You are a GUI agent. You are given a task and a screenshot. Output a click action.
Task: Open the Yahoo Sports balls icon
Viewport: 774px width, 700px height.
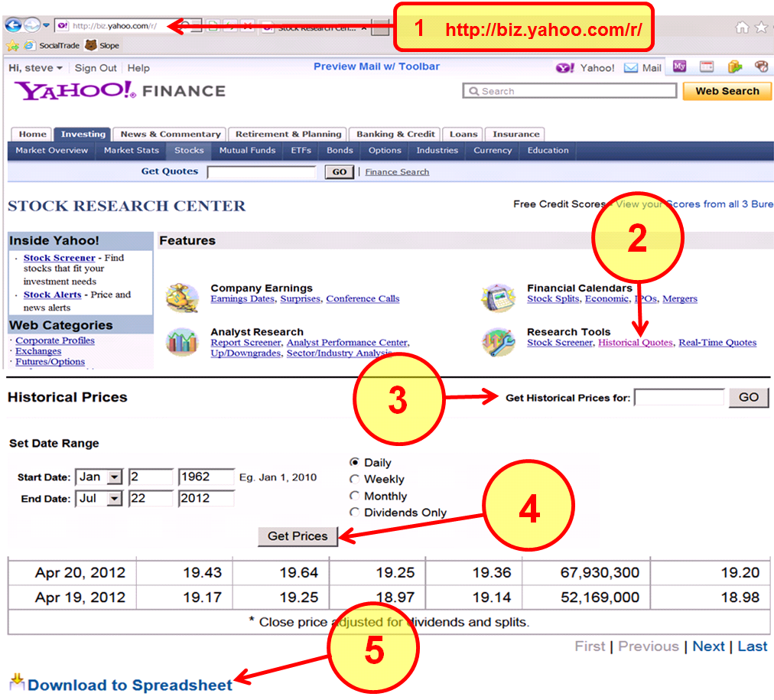(761, 67)
